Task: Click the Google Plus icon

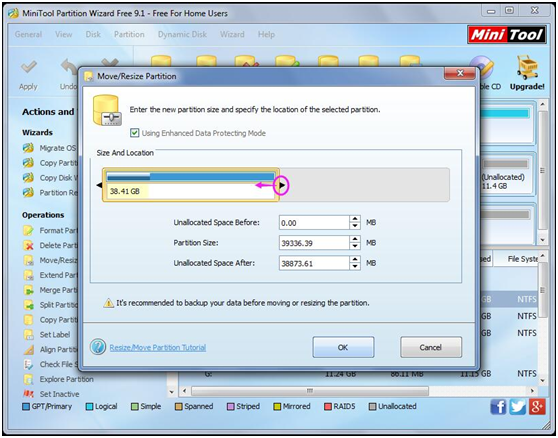Action: (537, 407)
